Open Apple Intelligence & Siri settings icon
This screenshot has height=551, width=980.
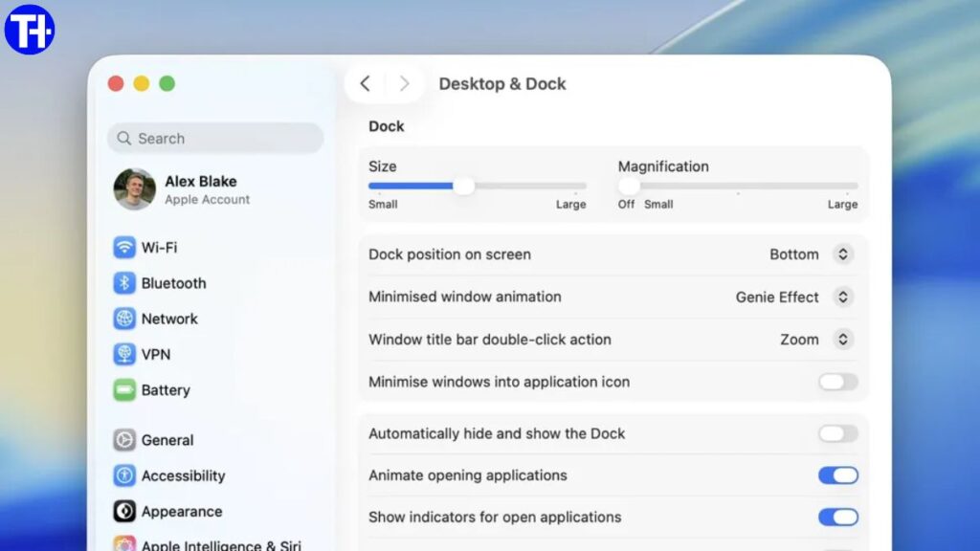click(125, 543)
